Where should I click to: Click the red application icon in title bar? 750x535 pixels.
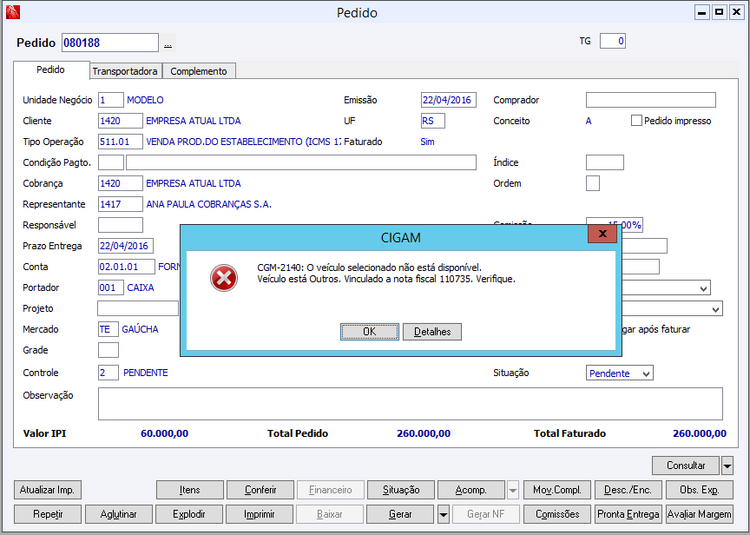coord(13,12)
